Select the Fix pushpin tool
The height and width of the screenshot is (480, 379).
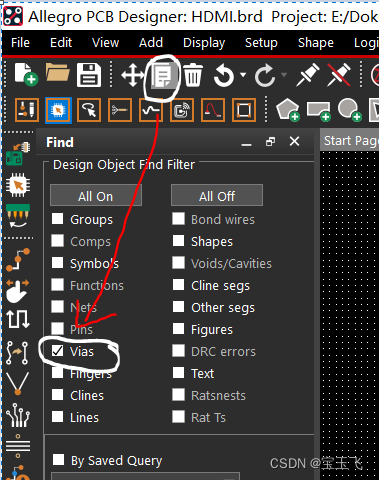307,75
